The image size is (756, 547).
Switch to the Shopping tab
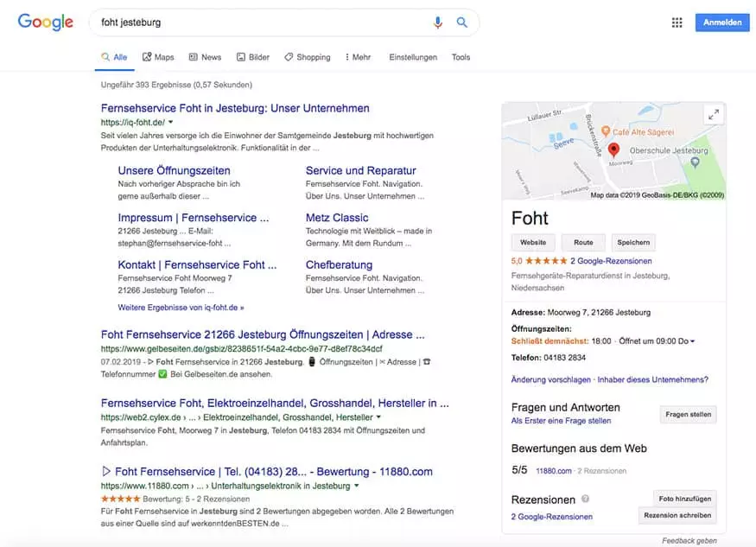tap(307, 57)
